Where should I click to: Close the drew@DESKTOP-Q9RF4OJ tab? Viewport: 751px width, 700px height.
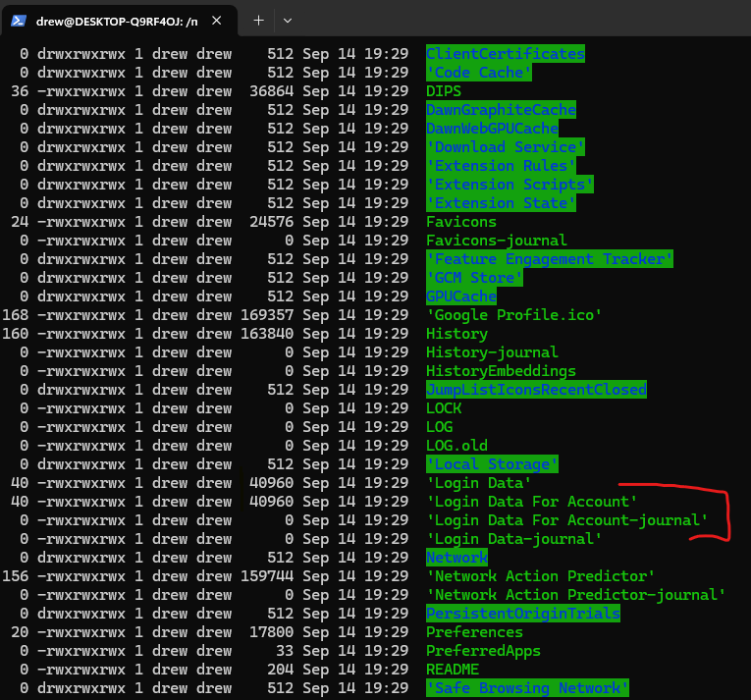coord(217,21)
